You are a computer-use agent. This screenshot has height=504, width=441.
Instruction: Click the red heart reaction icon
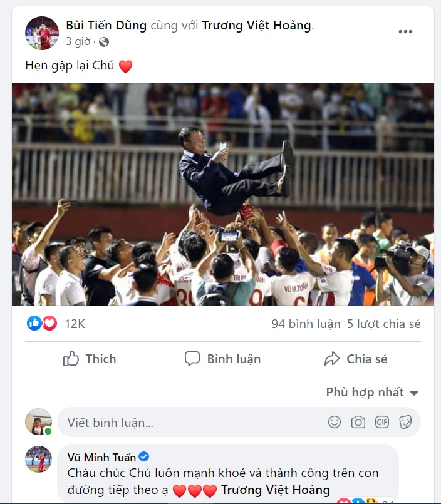49,323
